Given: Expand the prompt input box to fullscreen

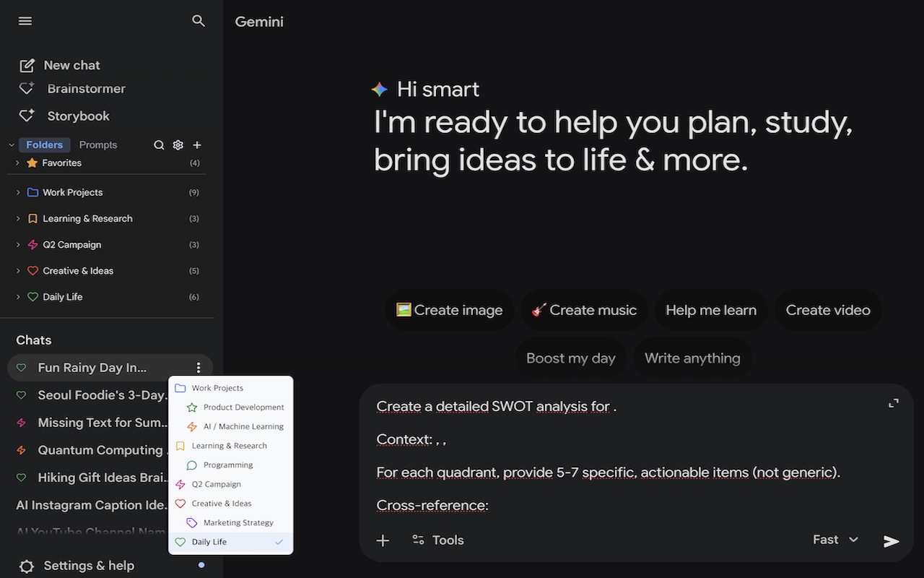Looking at the screenshot, I should 893,403.
